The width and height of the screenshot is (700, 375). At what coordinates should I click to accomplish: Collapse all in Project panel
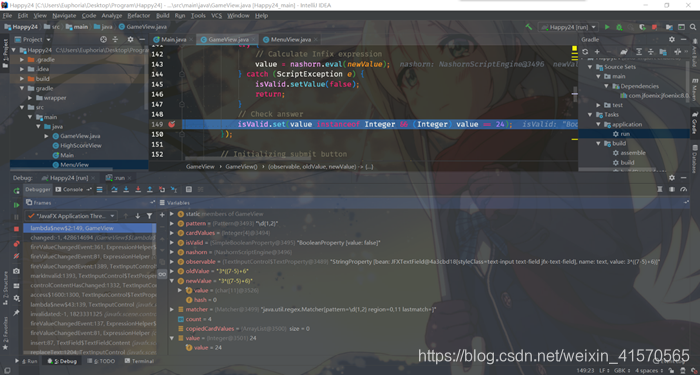click(x=115, y=39)
